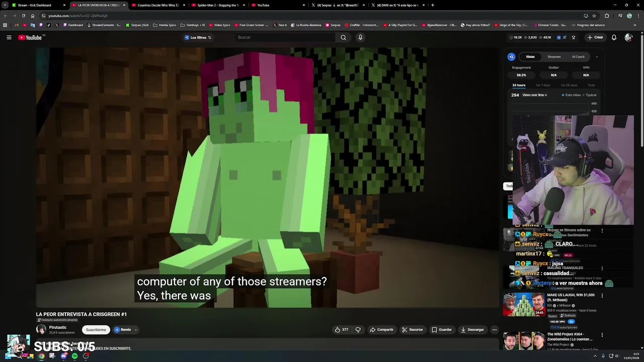Open the video more actions ellipsis
The image size is (644, 362).
point(495,330)
